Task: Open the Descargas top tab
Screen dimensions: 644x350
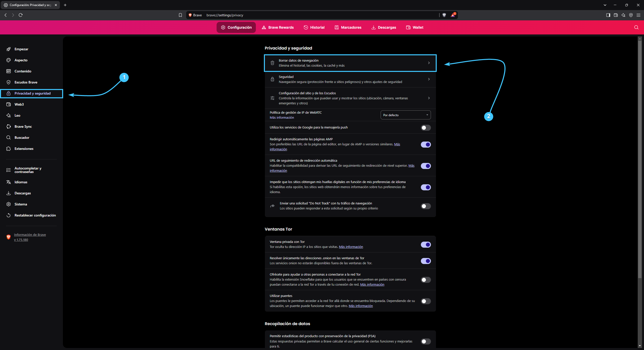Action: click(384, 27)
